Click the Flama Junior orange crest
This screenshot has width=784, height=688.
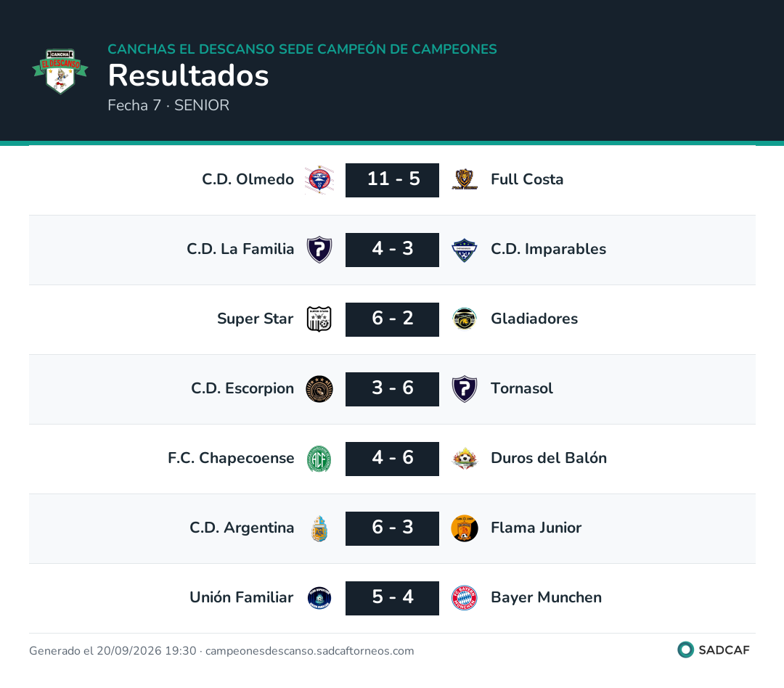pyautogui.click(x=465, y=528)
